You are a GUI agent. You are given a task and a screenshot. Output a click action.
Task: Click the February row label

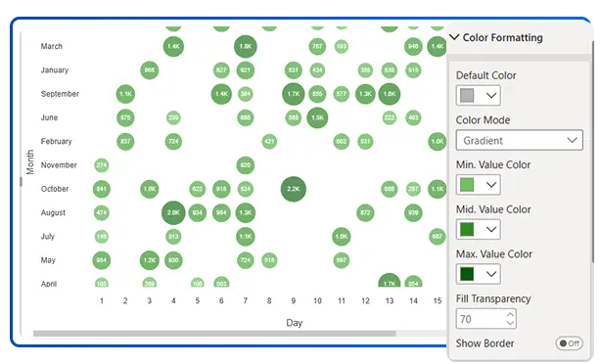pyautogui.click(x=56, y=141)
